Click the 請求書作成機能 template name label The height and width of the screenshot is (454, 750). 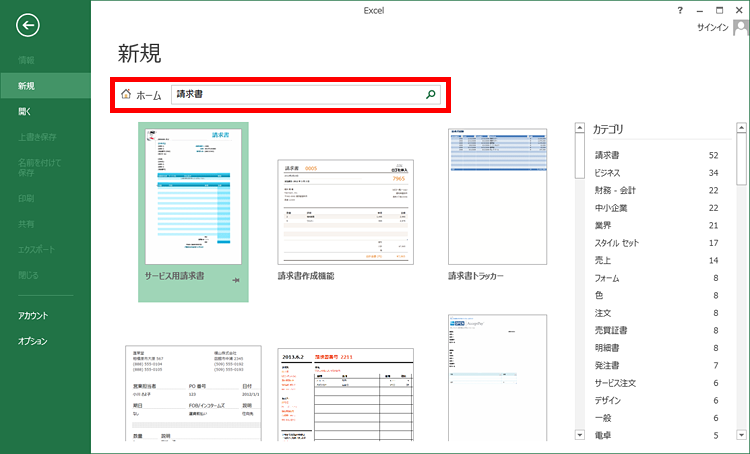(x=306, y=276)
